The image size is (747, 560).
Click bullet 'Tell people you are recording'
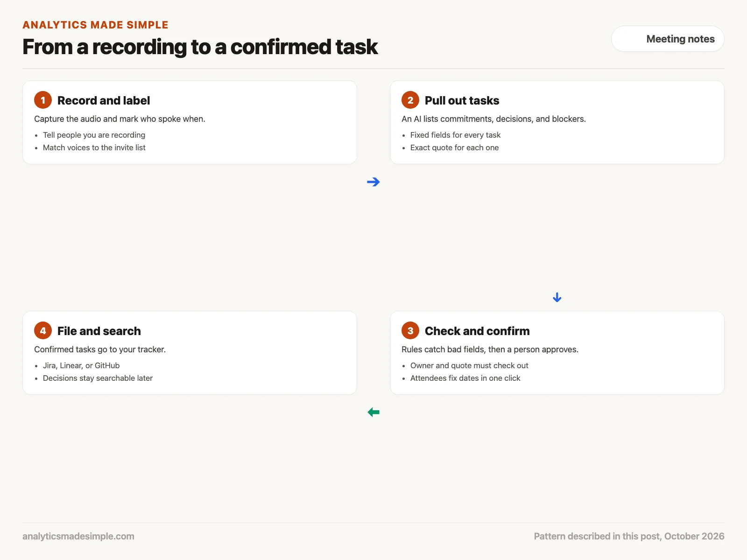pos(94,135)
